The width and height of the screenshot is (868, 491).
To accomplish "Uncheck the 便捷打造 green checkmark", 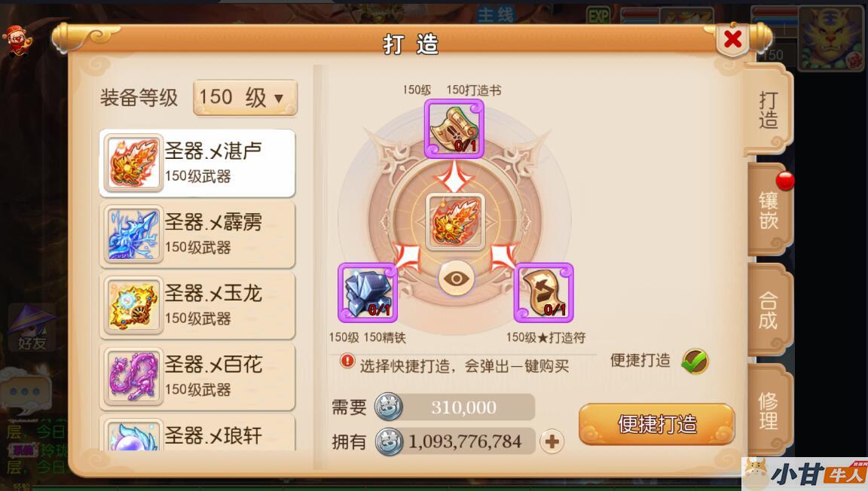I will [695, 361].
